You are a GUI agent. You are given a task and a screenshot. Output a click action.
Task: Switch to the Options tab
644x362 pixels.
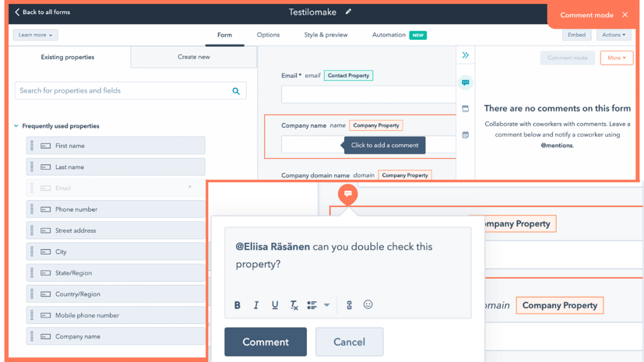(268, 35)
